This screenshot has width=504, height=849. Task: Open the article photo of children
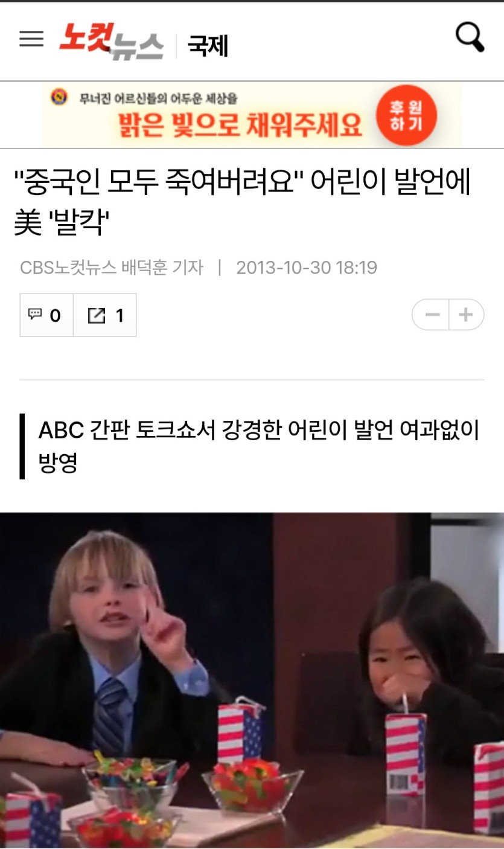coord(252,681)
